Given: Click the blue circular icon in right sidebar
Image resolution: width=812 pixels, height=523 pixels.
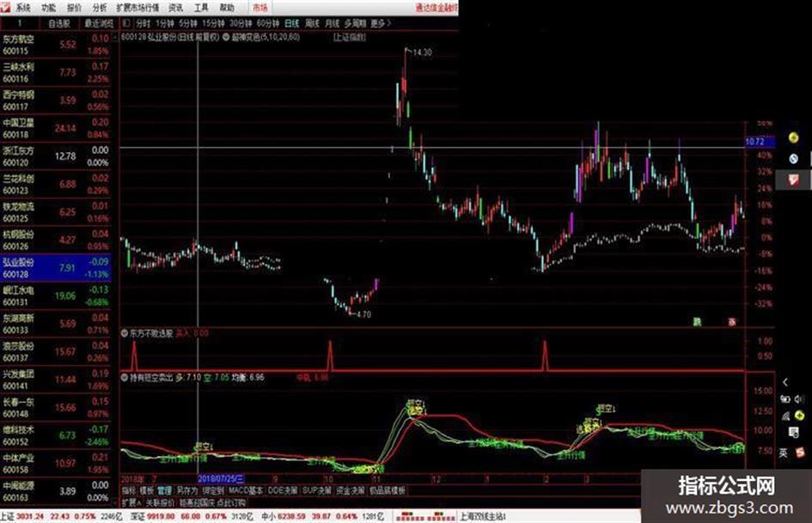Looking at the screenshot, I should [x=793, y=159].
